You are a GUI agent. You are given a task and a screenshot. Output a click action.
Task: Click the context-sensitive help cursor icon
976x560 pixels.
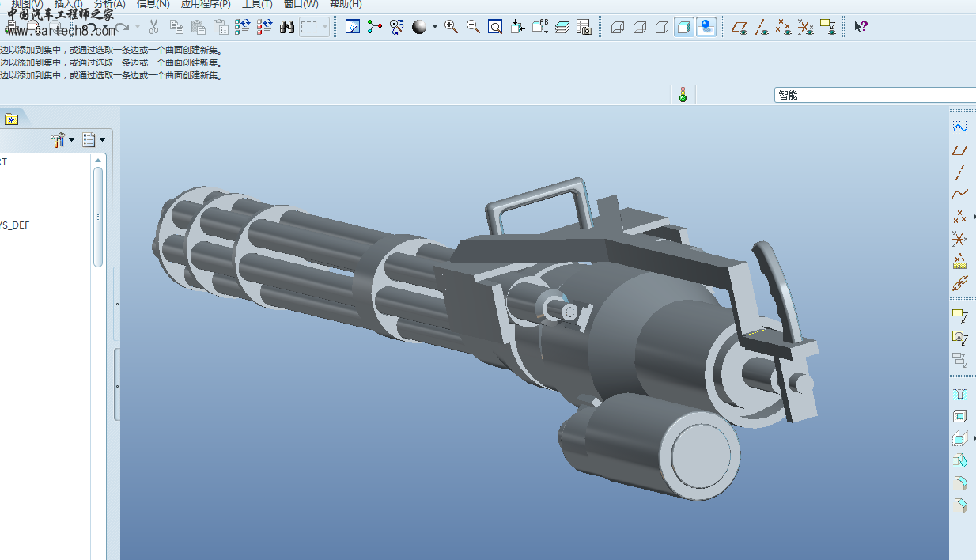[x=861, y=27]
